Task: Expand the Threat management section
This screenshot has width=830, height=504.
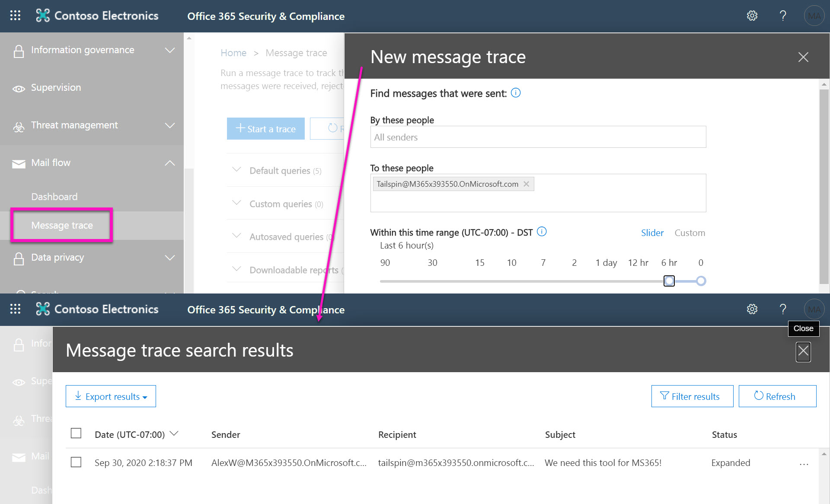Action: click(170, 125)
